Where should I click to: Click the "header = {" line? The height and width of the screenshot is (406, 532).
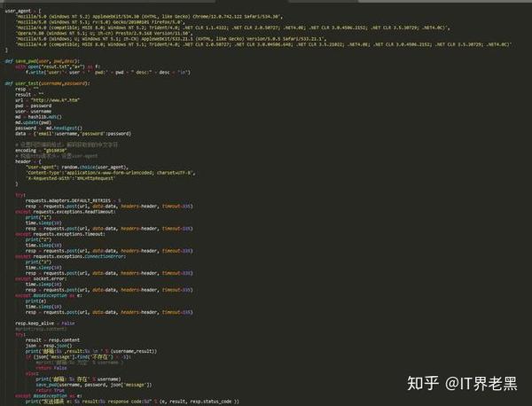28,161
